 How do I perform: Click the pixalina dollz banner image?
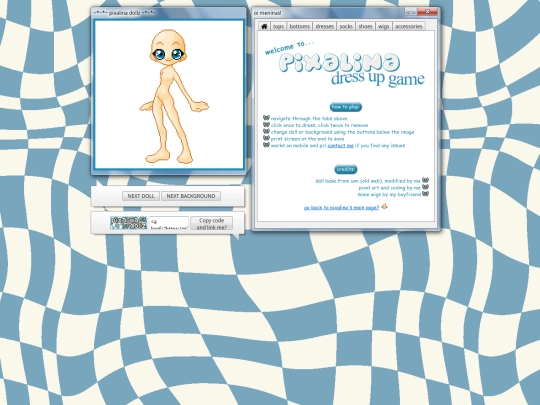[x=128, y=223]
